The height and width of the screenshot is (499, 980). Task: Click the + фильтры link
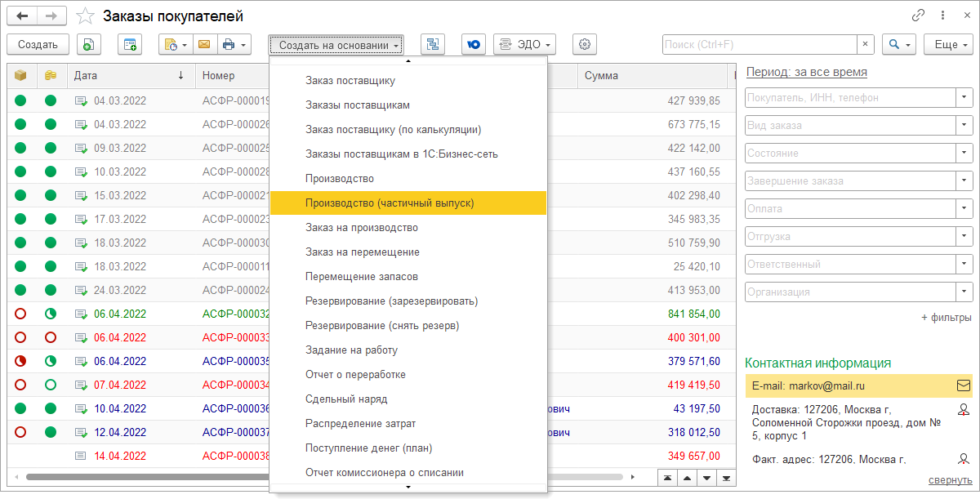946,318
